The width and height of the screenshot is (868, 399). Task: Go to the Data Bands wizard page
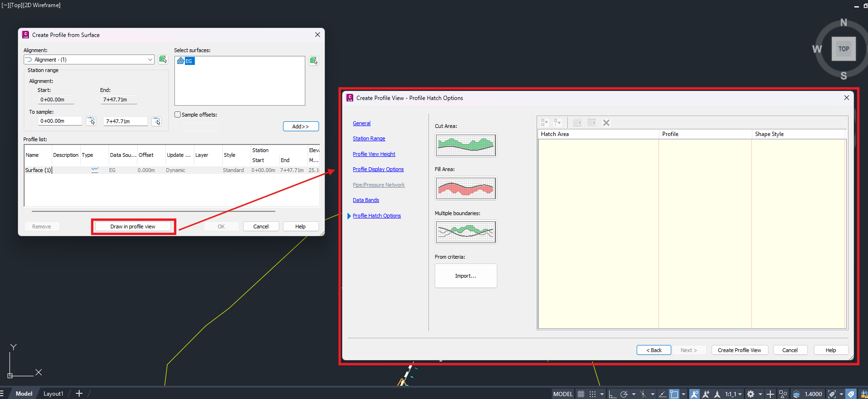[365, 200]
